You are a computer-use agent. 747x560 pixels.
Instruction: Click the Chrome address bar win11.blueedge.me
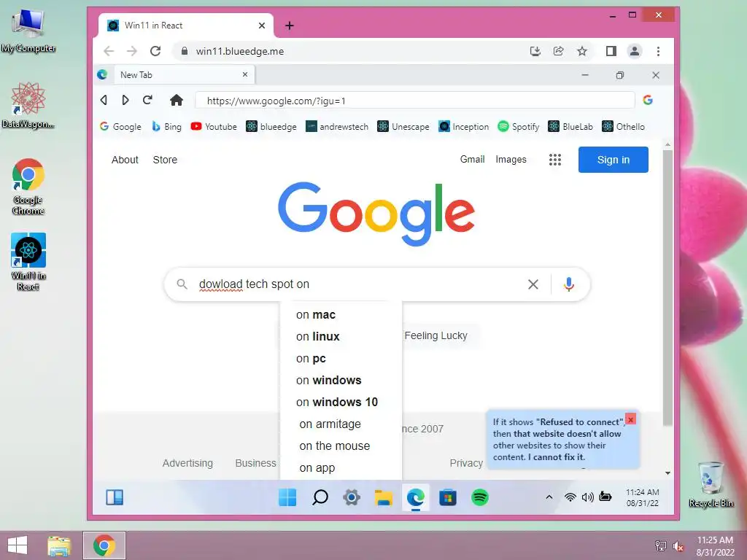pos(352,51)
